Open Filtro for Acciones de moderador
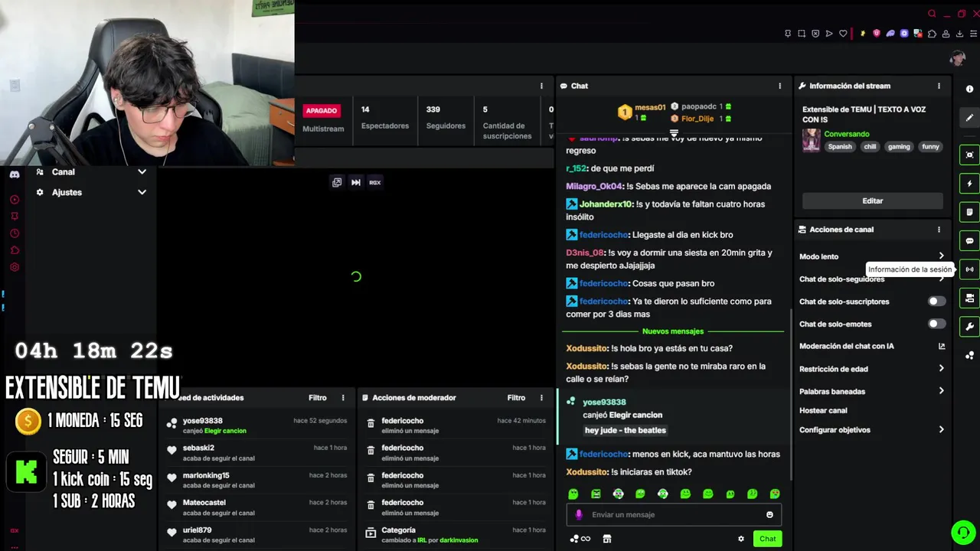This screenshot has width=980, height=551. pyautogui.click(x=516, y=398)
